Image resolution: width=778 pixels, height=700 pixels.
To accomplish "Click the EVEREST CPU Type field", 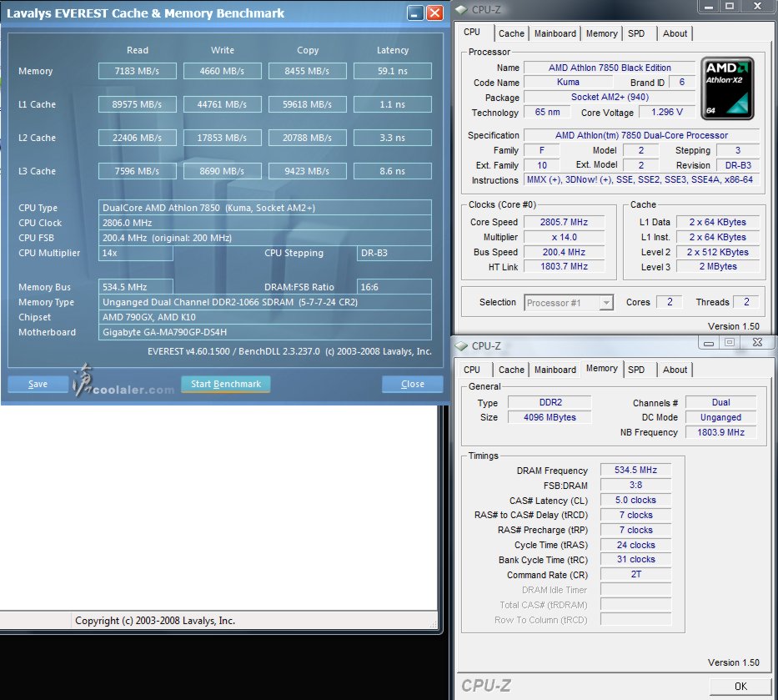I will click(x=265, y=208).
